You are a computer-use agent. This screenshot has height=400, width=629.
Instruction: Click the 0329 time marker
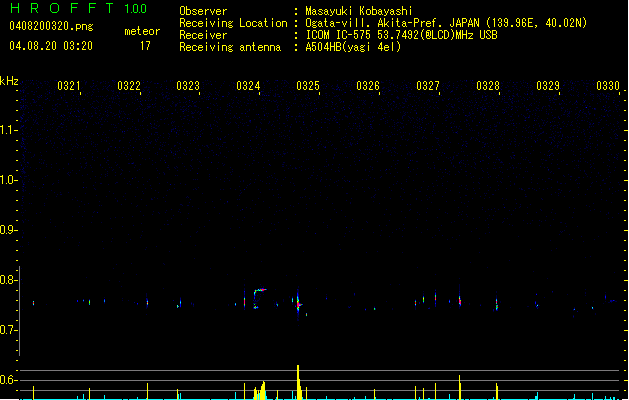click(x=548, y=86)
